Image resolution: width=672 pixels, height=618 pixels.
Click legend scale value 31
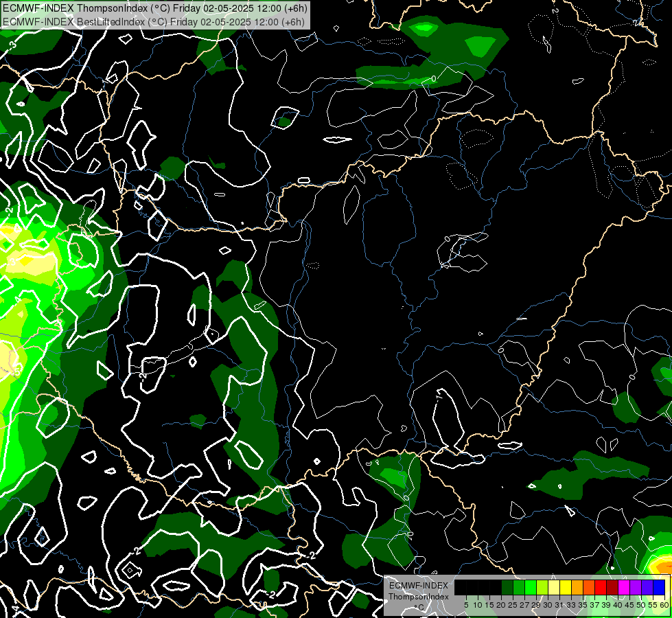559,605
